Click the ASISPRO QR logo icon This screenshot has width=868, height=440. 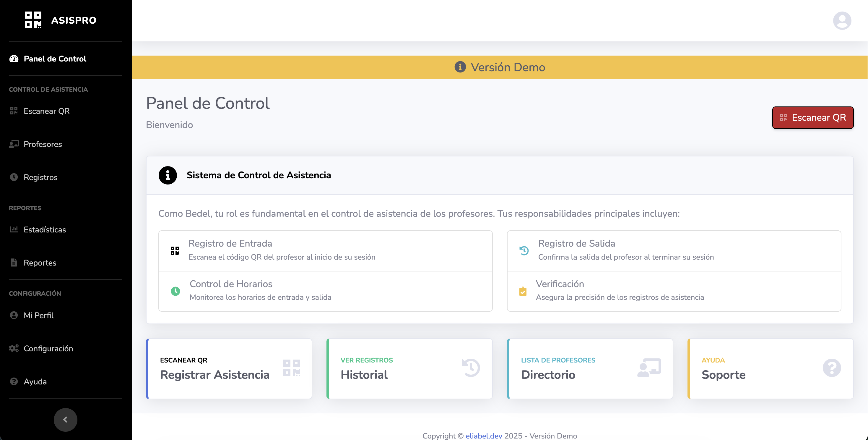33,20
